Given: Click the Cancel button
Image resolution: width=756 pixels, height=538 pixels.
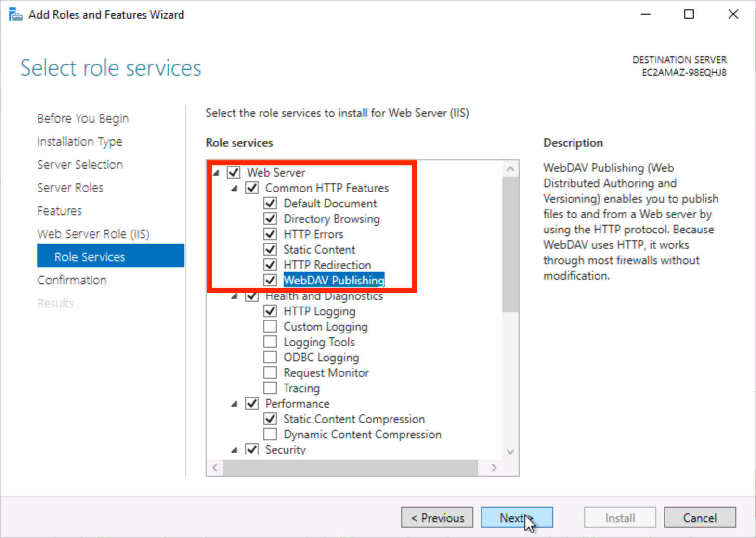Looking at the screenshot, I should pyautogui.click(x=700, y=518).
